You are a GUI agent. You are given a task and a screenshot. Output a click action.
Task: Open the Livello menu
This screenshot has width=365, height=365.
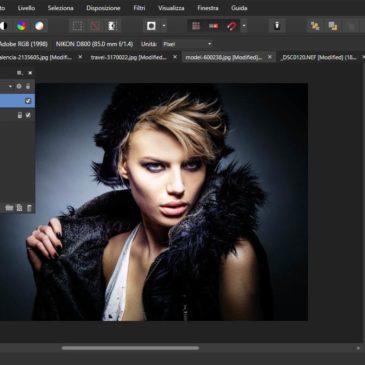click(x=26, y=8)
